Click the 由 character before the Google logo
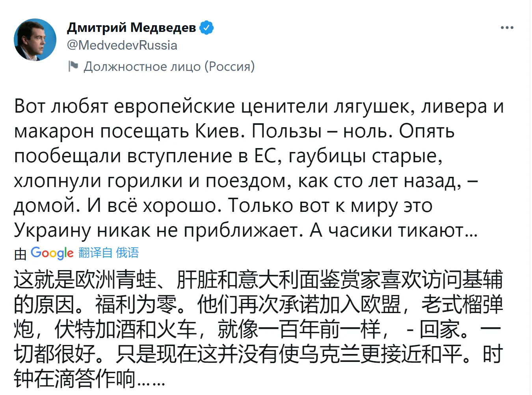The height and width of the screenshot is (395, 532). (20, 254)
